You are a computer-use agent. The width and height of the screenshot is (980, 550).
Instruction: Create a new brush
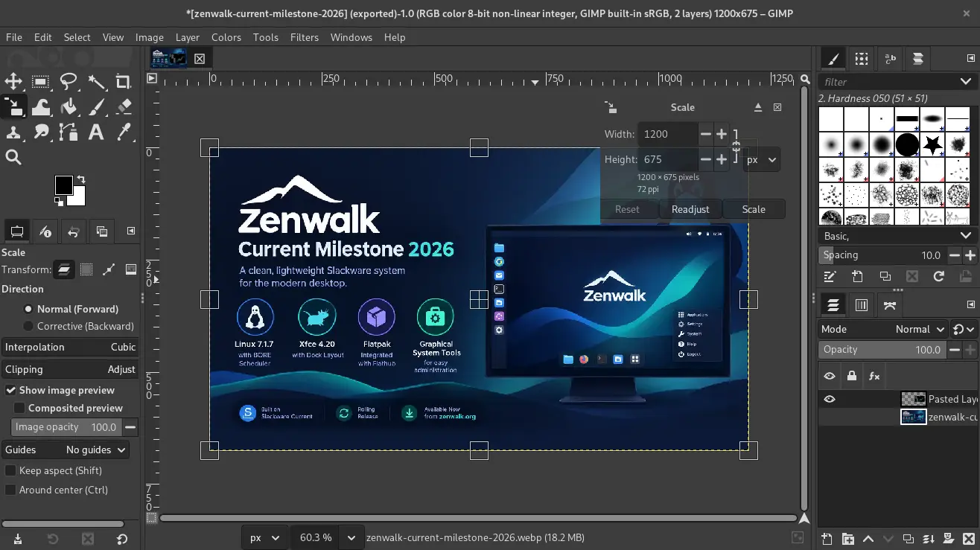(x=857, y=276)
